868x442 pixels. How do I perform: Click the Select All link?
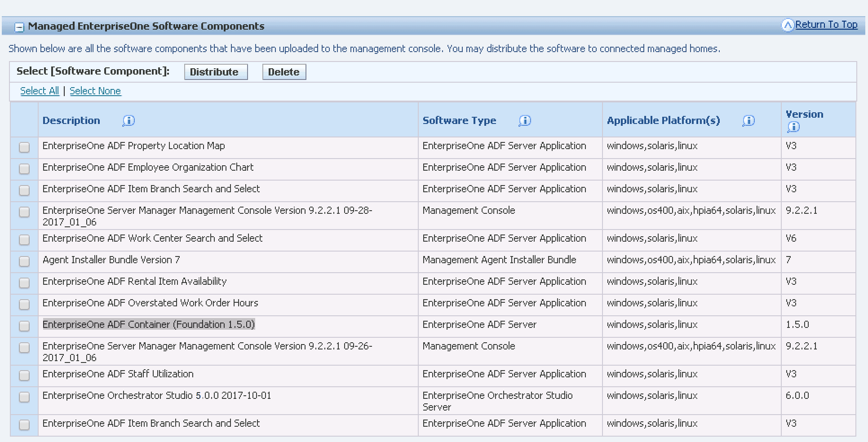40,91
